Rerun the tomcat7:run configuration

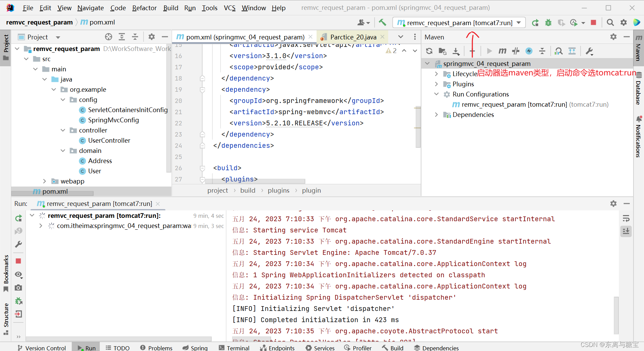pos(535,23)
